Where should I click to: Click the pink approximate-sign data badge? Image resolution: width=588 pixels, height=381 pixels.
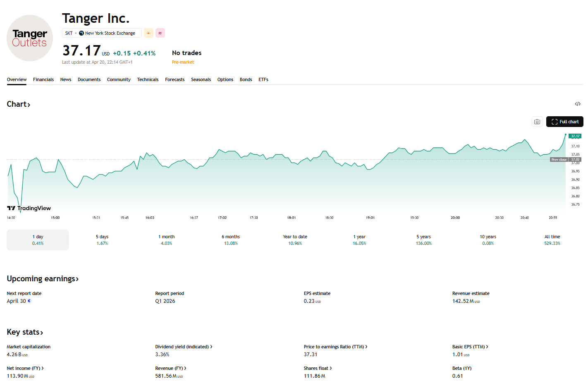click(x=160, y=33)
